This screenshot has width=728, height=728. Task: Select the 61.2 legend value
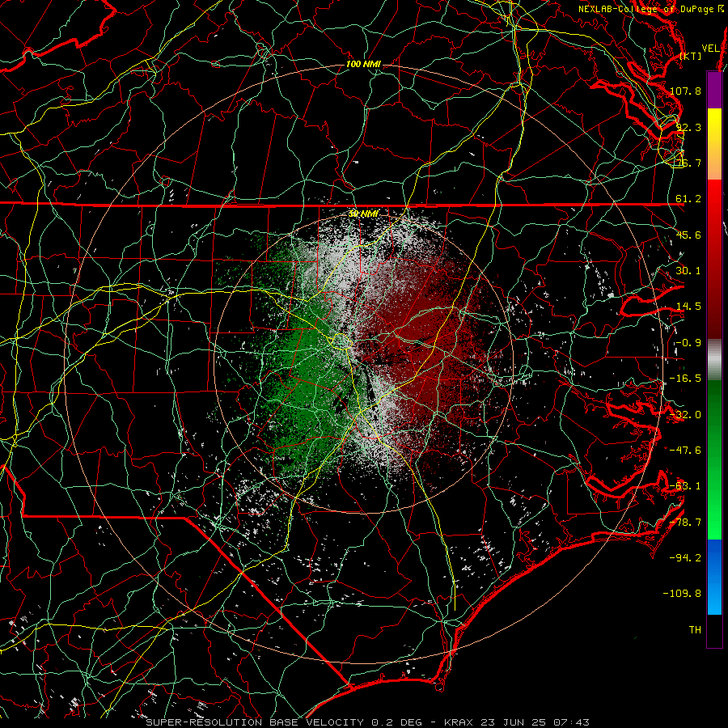point(688,199)
